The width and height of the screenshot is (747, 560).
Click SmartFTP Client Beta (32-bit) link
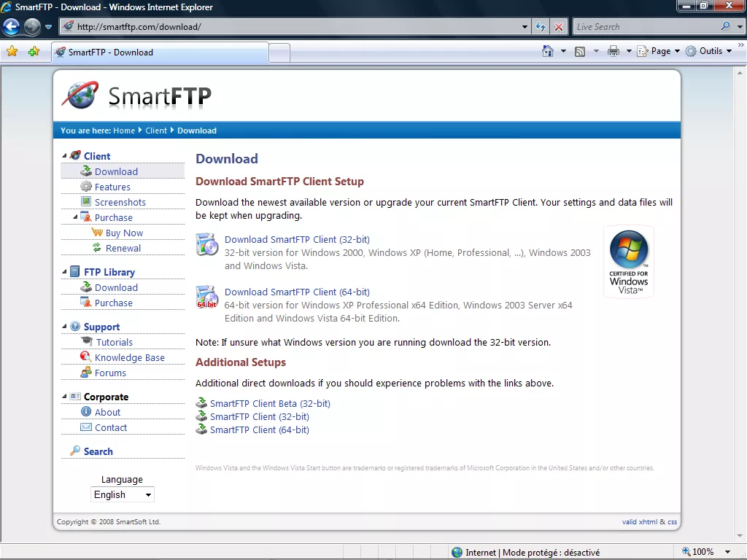click(270, 403)
